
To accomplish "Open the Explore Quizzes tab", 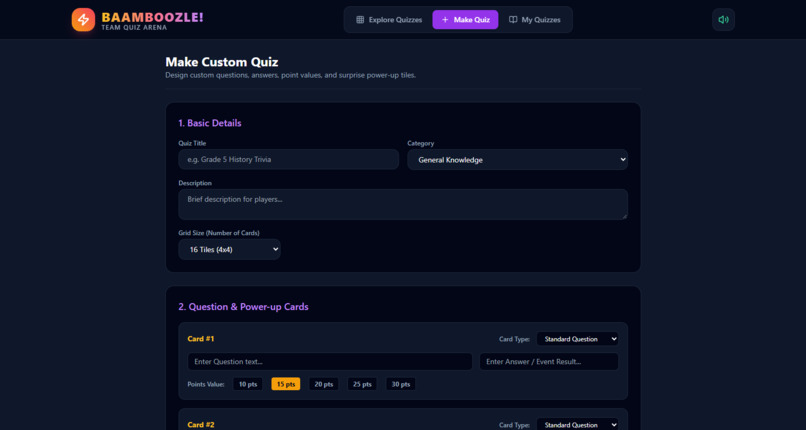I will [389, 20].
